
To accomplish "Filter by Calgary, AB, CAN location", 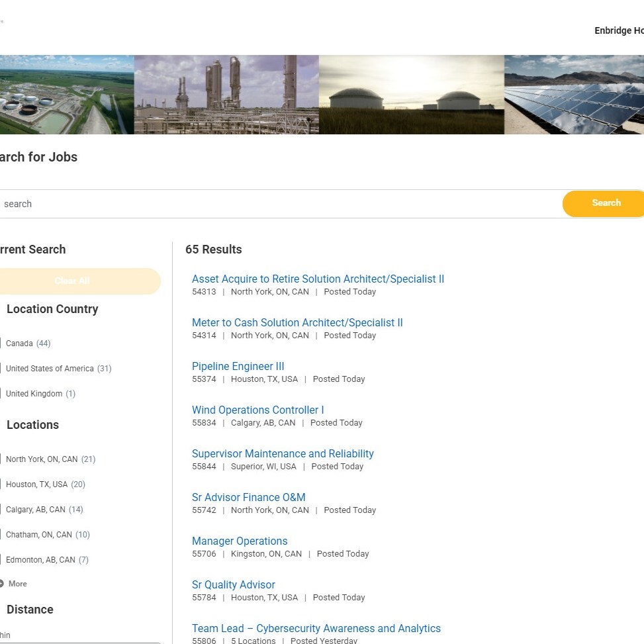I will (x=1, y=510).
